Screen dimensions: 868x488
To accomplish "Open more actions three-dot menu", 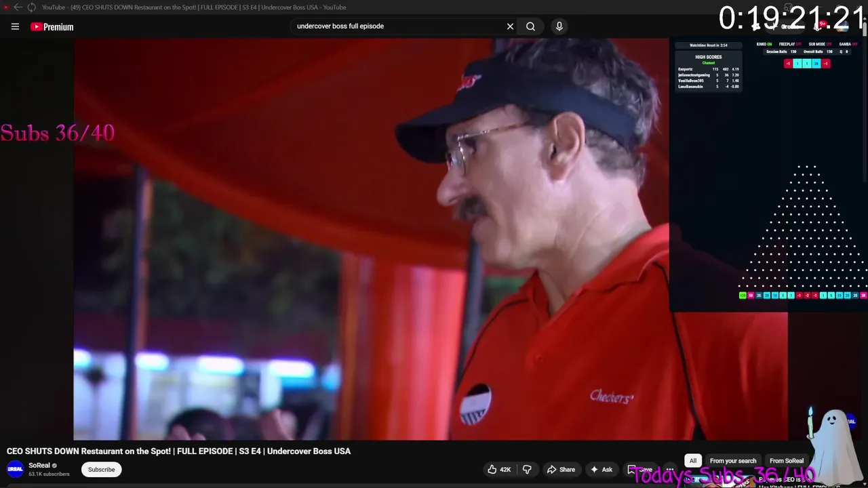I will tap(669, 469).
